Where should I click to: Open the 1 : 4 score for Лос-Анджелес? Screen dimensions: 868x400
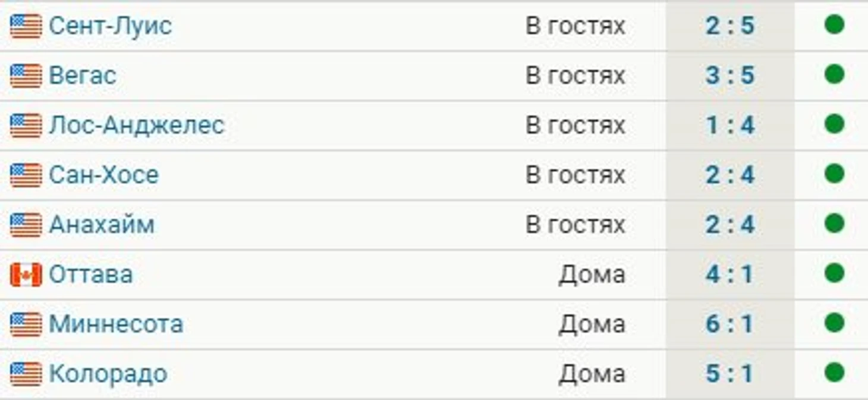click(730, 126)
